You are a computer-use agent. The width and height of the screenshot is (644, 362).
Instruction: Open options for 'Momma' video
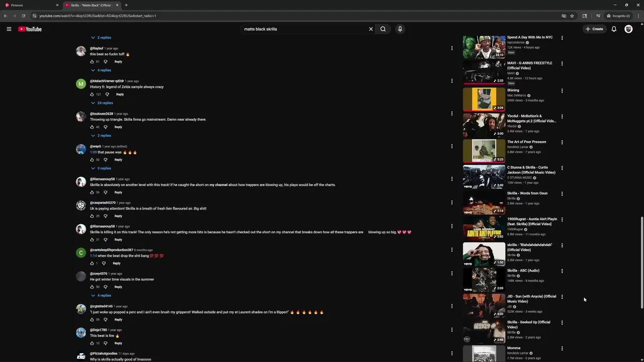point(562,348)
